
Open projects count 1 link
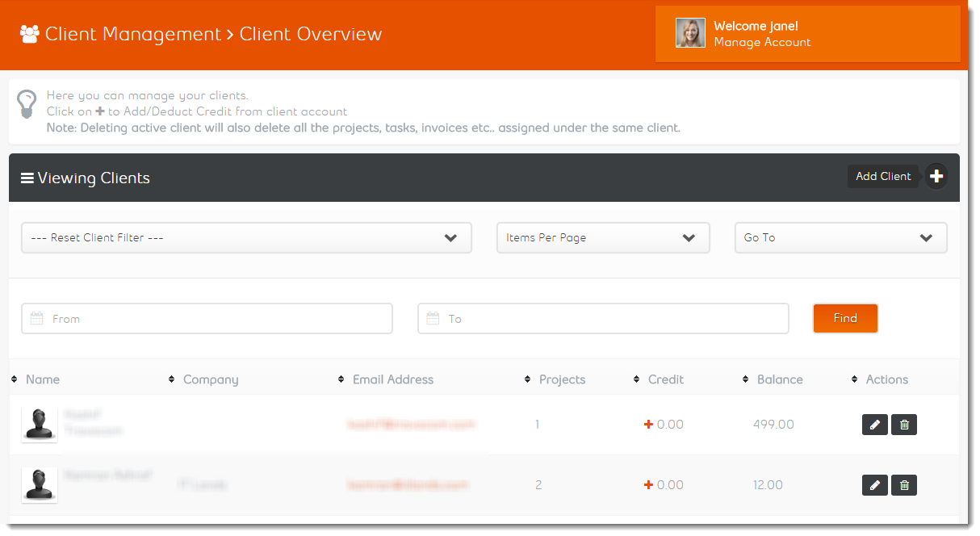(x=538, y=425)
